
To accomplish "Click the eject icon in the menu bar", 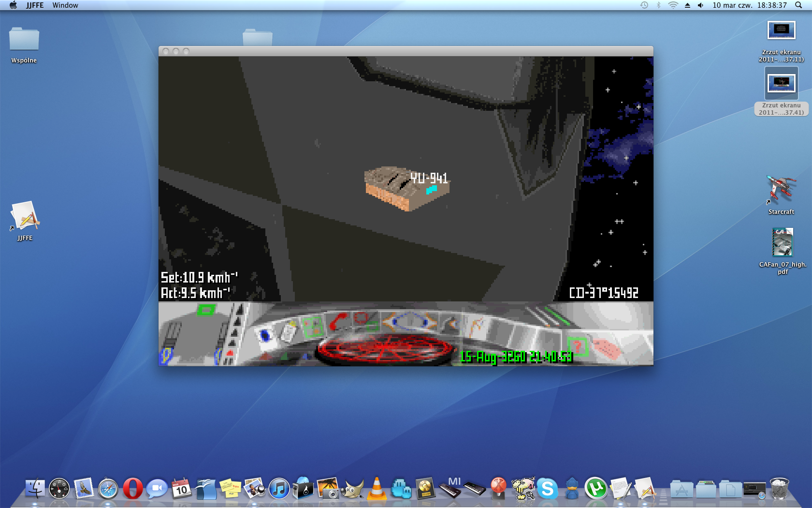I will tap(687, 5).
